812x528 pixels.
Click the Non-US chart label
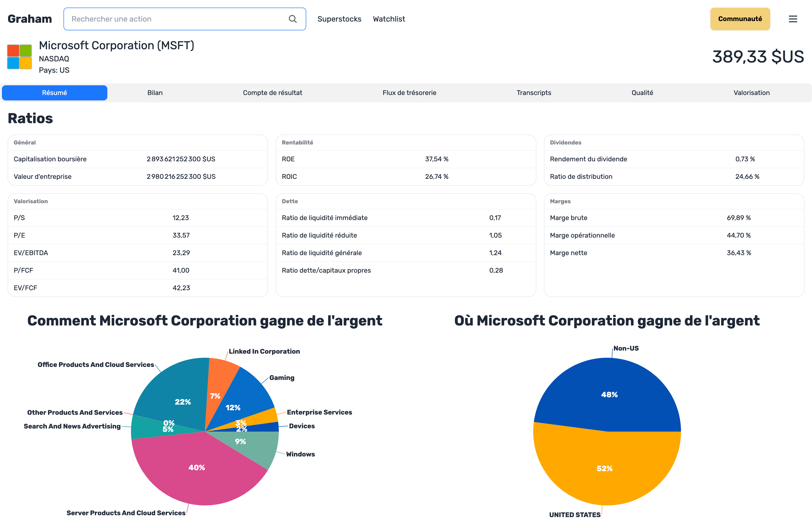pyautogui.click(x=626, y=348)
